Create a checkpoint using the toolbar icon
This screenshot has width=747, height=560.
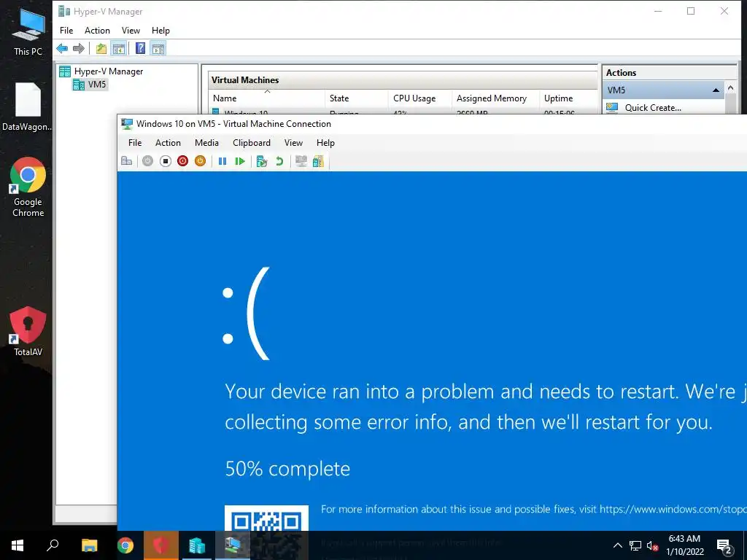[x=262, y=161]
